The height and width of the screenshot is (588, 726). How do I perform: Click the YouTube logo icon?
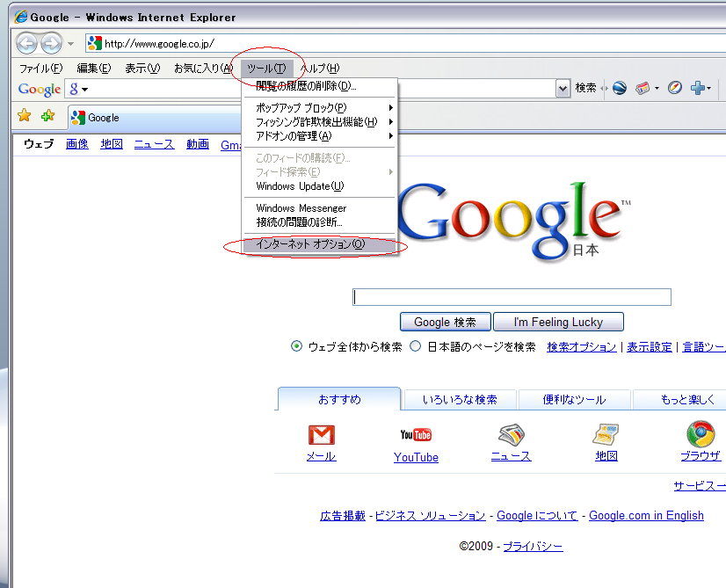(416, 435)
